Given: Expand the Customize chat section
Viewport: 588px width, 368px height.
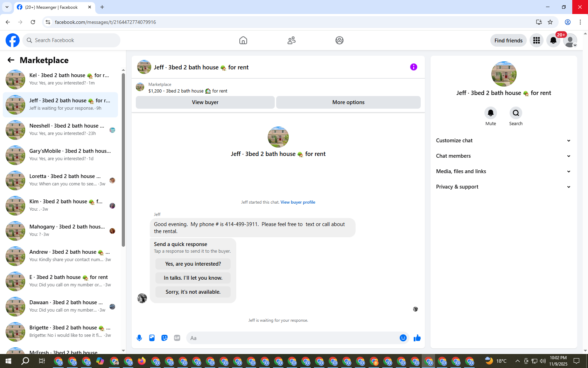Looking at the screenshot, I should click(x=503, y=141).
